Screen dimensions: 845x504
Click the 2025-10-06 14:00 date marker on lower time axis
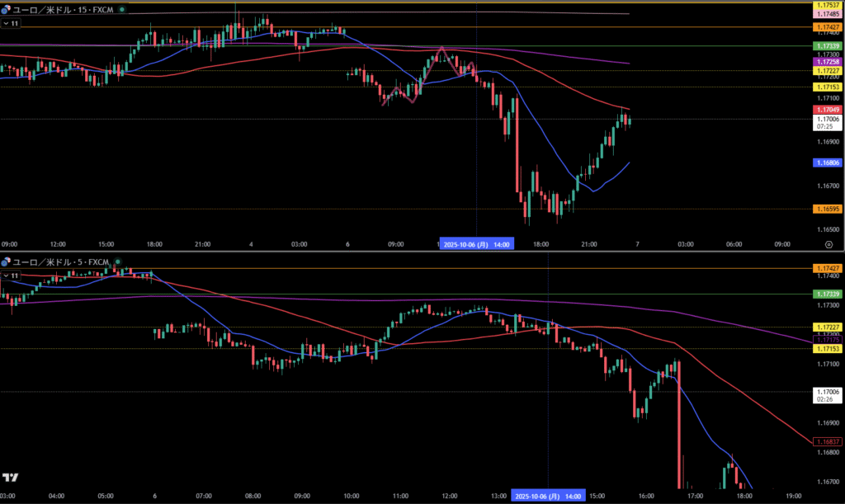[549, 497]
